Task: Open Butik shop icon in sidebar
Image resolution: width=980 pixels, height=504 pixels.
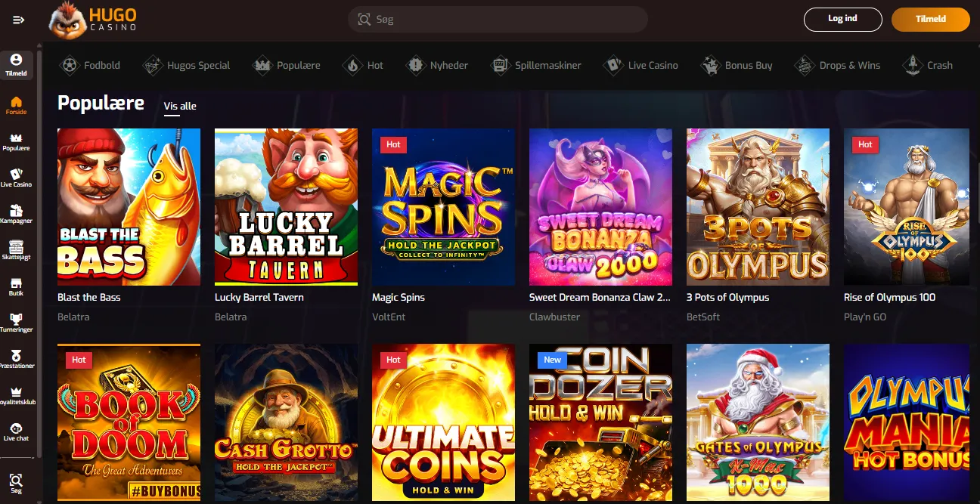Action: (x=16, y=283)
